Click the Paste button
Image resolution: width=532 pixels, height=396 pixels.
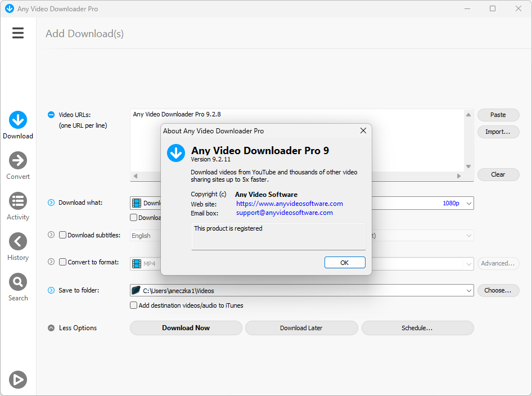point(498,115)
